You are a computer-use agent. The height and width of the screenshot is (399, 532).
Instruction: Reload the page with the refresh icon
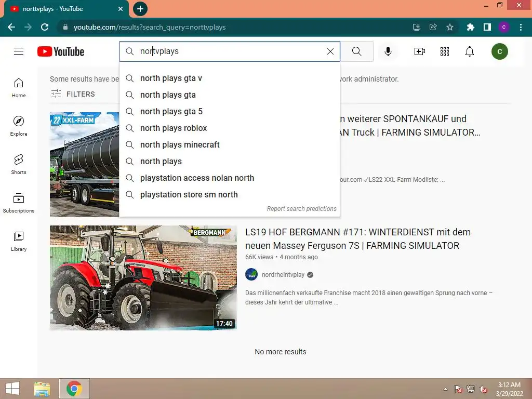[45, 27]
